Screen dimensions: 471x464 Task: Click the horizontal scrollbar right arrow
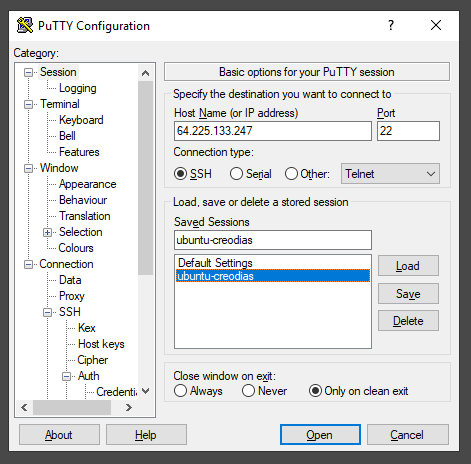tap(129, 407)
